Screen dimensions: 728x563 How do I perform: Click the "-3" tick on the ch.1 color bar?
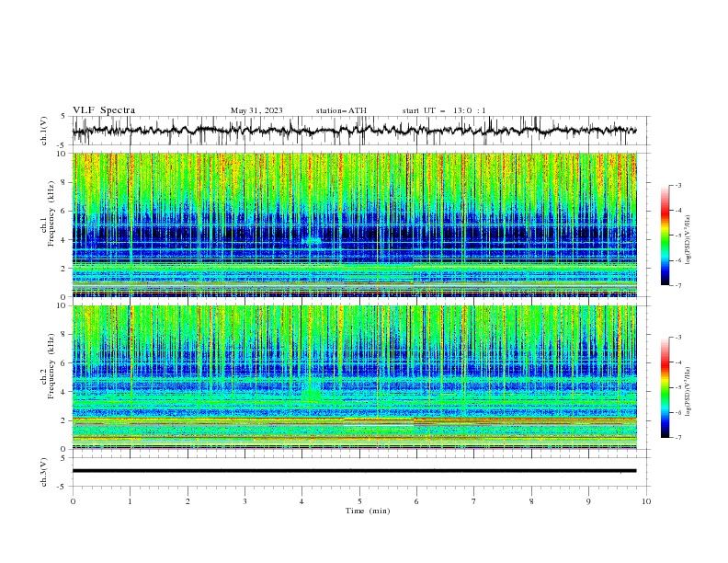[677, 185]
